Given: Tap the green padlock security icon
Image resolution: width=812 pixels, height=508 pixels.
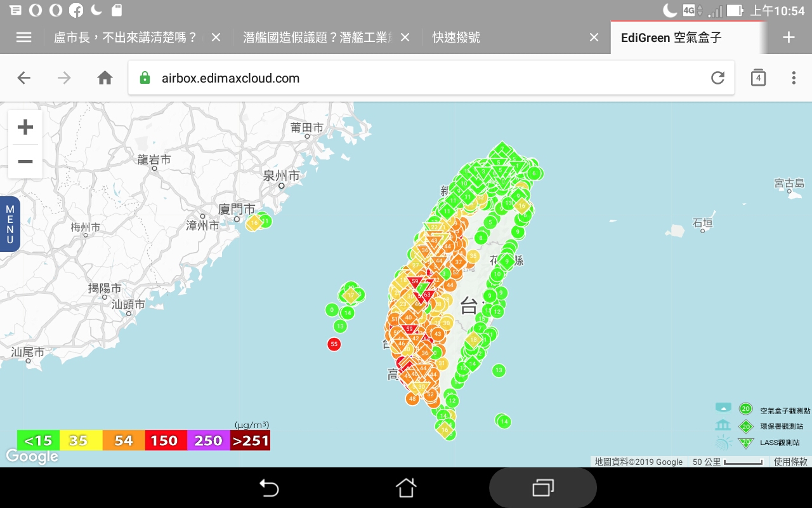Looking at the screenshot, I should tap(145, 78).
